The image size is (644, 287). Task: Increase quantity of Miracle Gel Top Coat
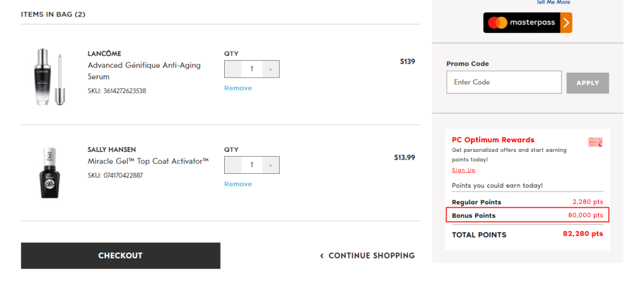pos(270,165)
